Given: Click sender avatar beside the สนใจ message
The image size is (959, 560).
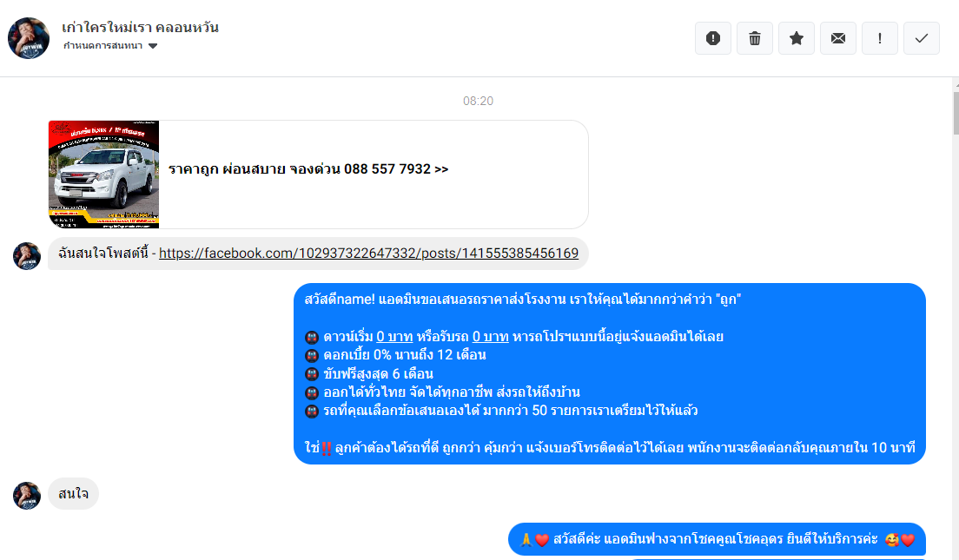Looking at the screenshot, I should pos(27,495).
